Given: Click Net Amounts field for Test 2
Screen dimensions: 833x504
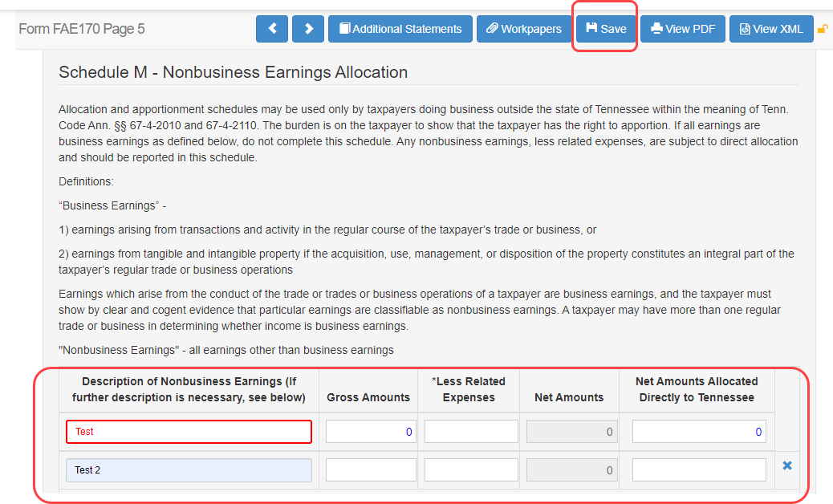Looking at the screenshot, I should point(571,470).
